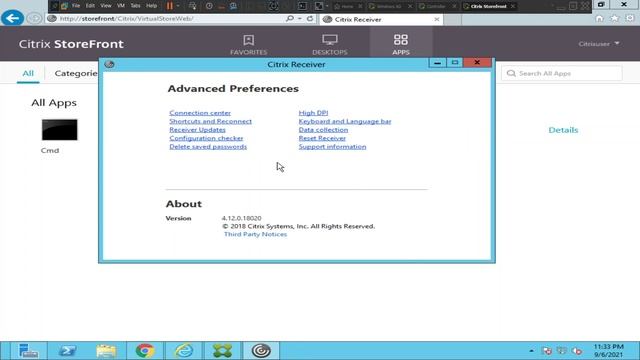This screenshot has height=360, width=640.
Task: Open the address bar dropdown arrow
Action: [300, 19]
